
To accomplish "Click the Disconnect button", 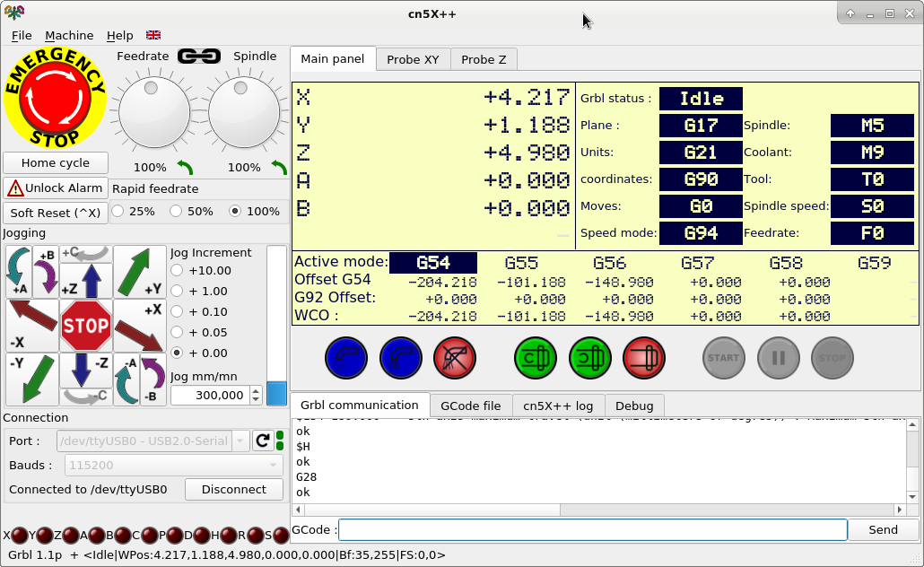I will pyautogui.click(x=233, y=490).
